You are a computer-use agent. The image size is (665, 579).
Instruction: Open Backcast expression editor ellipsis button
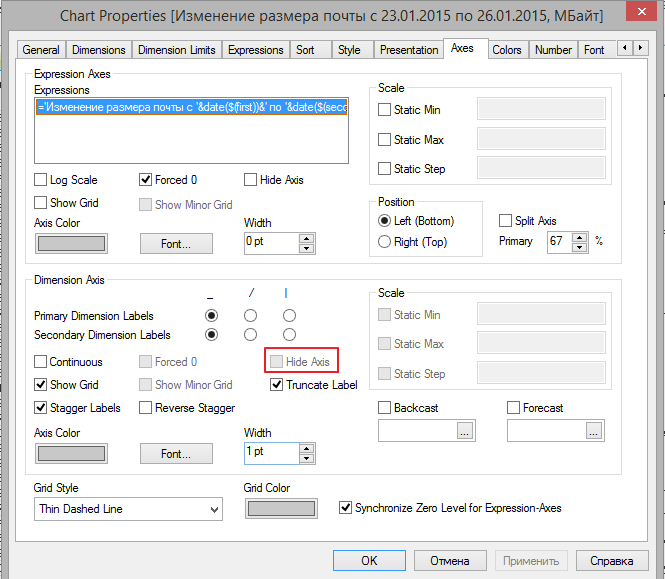click(464, 431)
